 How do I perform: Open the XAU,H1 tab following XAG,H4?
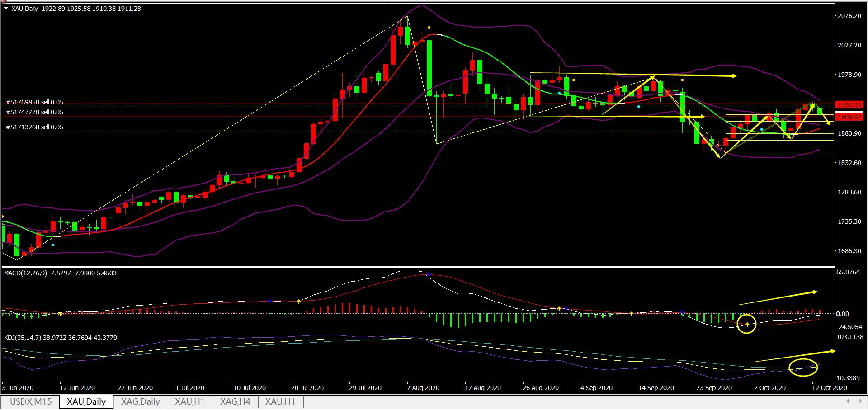click(280, 401)
